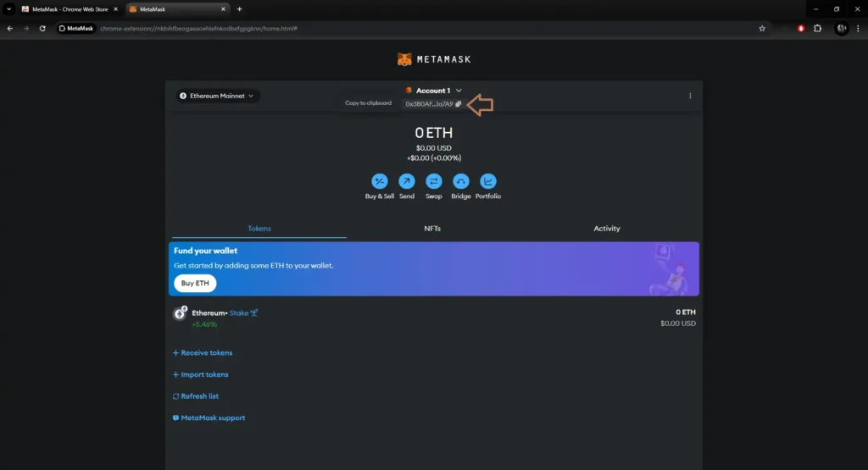
Task: Click the 0 ETH amount in token row
Action: tap(685, 312)
